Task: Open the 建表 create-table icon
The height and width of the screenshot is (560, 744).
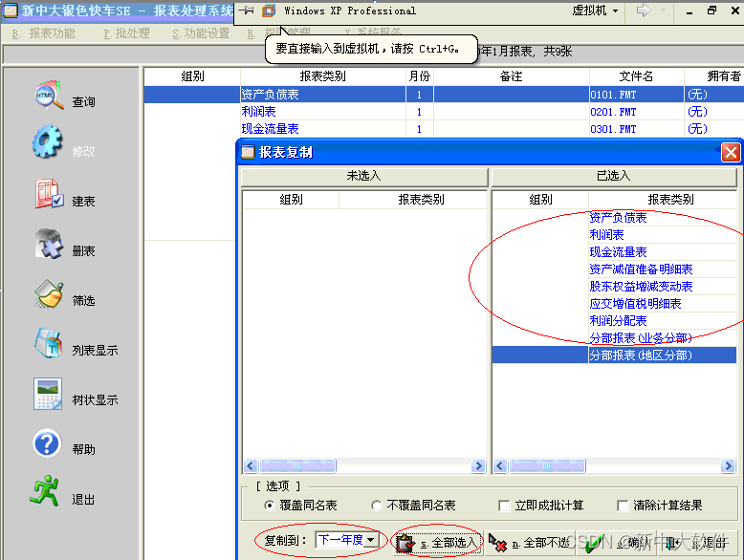Action: click(x=49, y=194)
